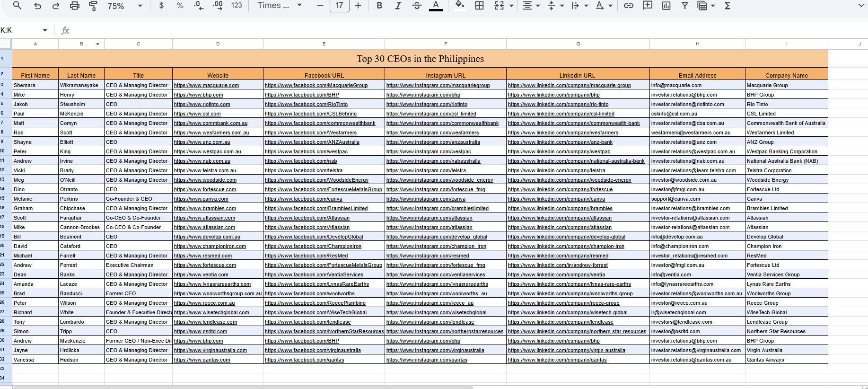Open the search the menus magnifier
Viewport: 868px width, 389px height.
[17, 6]
